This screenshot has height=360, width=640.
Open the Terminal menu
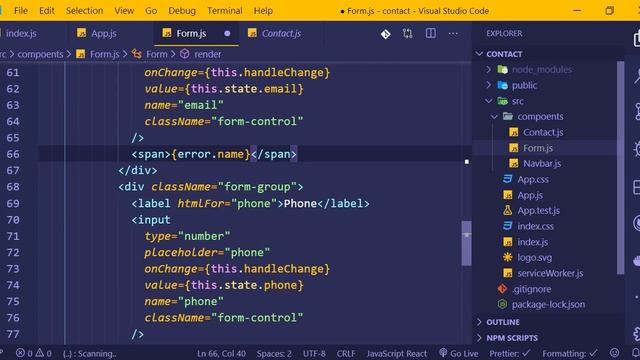pyautogui.click(x=224, y=11)
